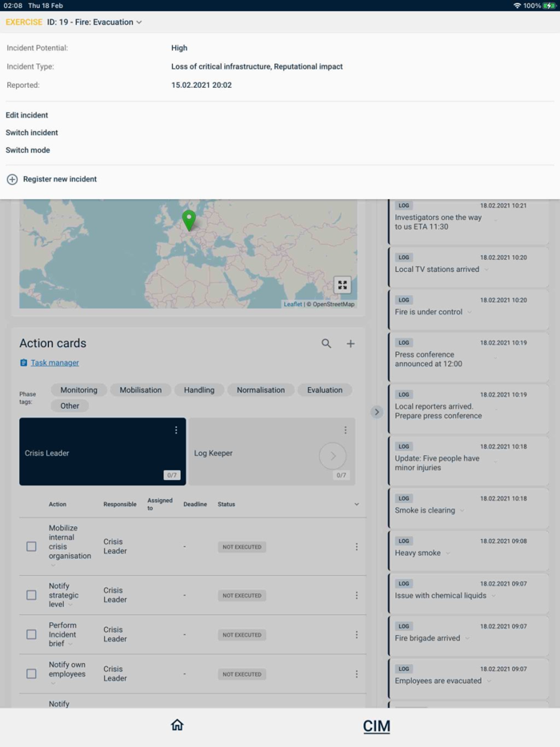Expand Notify strategic level details chevron
The height and width of the screenshot is (747, 560).
coord(70,605)
